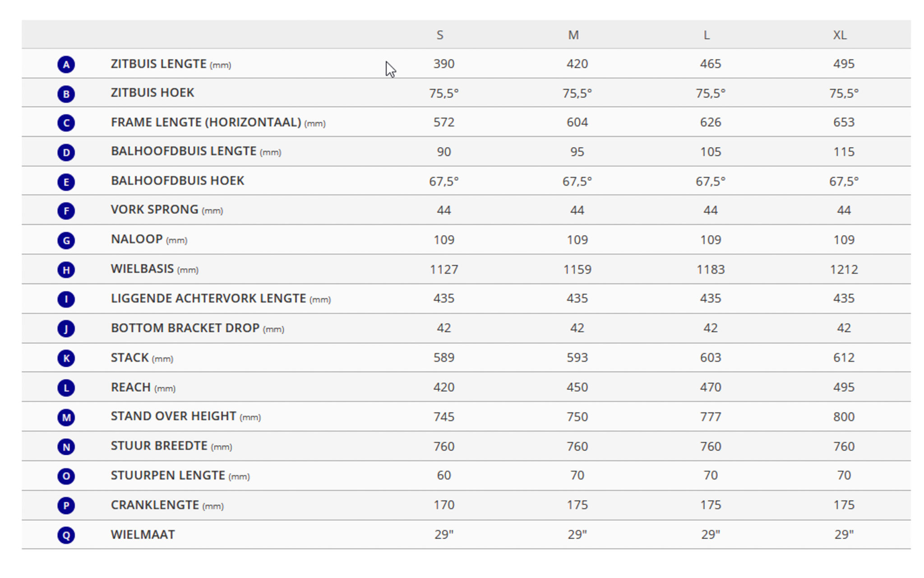Screen dimensions: 924x578
Task: Click the 612 stack value
Action: [844, 358]
